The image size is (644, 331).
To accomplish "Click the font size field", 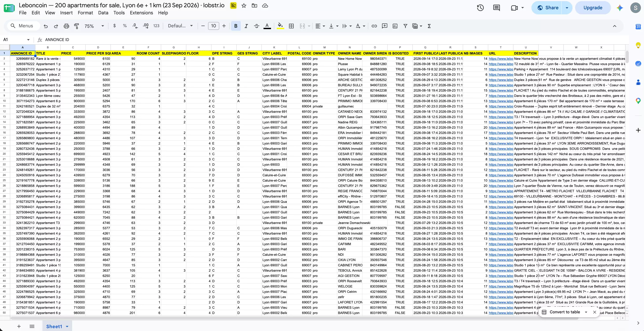I will click(213, 26).
